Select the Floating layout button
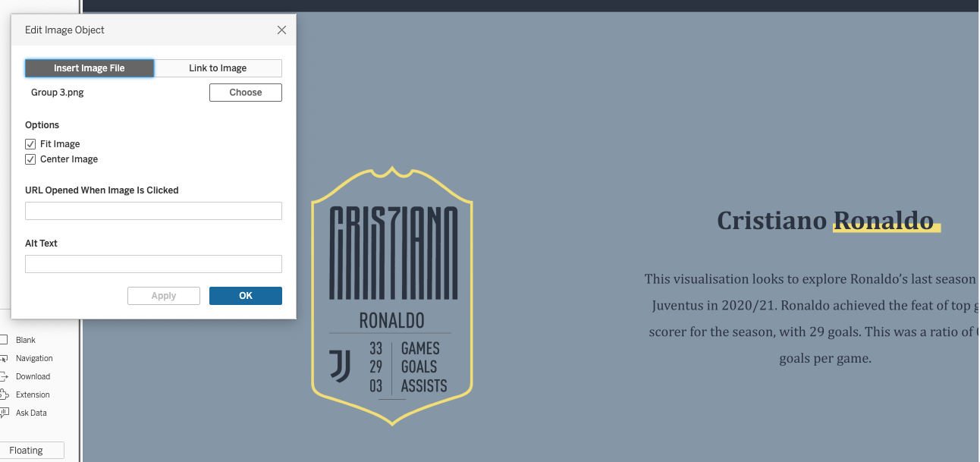980x462 pixels. [30, 451]
